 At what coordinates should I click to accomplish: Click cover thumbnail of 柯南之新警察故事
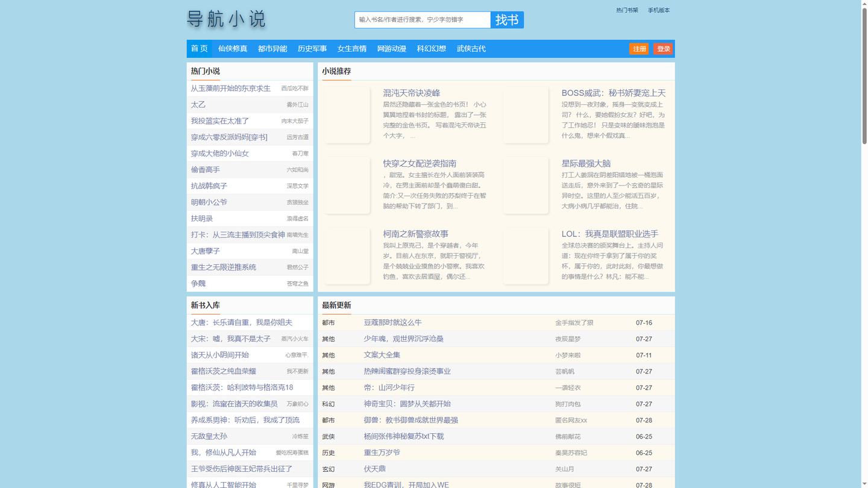click(x=347, y=255)
